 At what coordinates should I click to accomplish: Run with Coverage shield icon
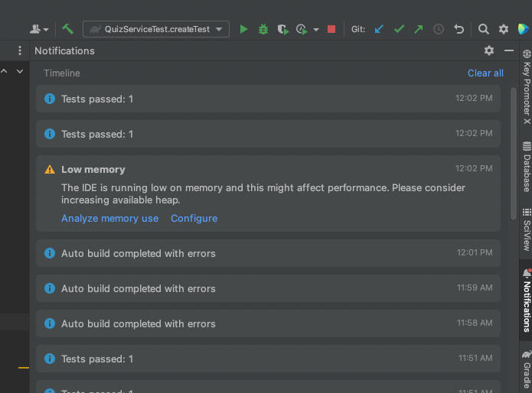tap(282, 29)
